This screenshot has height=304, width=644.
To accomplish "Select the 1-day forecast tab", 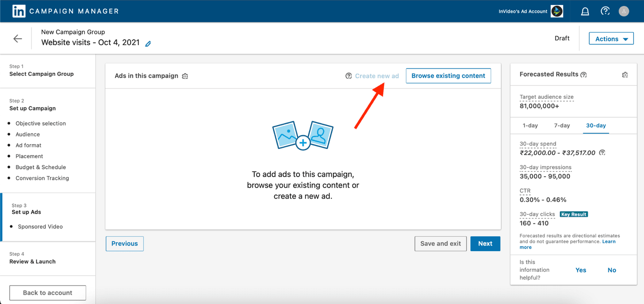I will [x=530, y=125].
